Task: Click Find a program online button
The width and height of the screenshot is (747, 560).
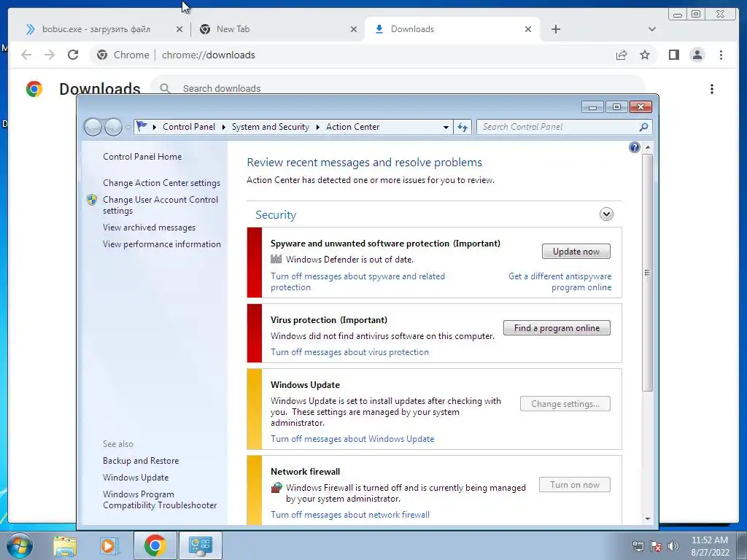Action: (x=557, y=328)
